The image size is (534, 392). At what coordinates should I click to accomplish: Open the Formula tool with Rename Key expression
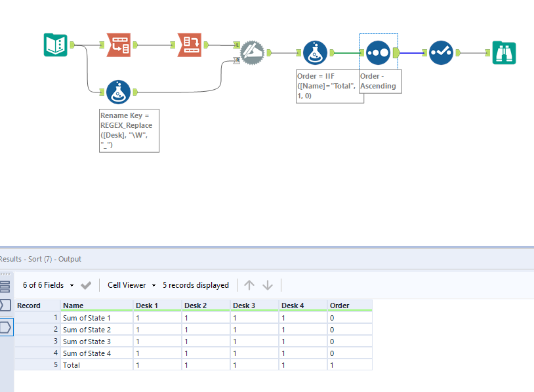(x=119, y=92)
